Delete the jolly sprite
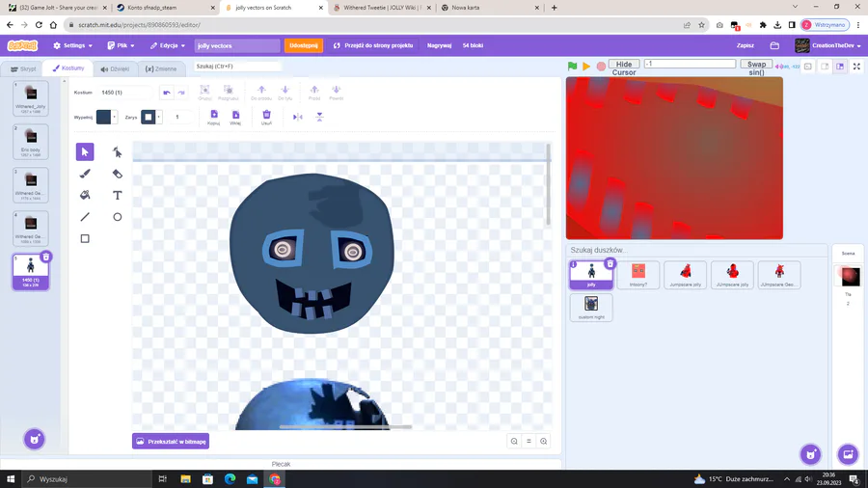 click(610, 264)
